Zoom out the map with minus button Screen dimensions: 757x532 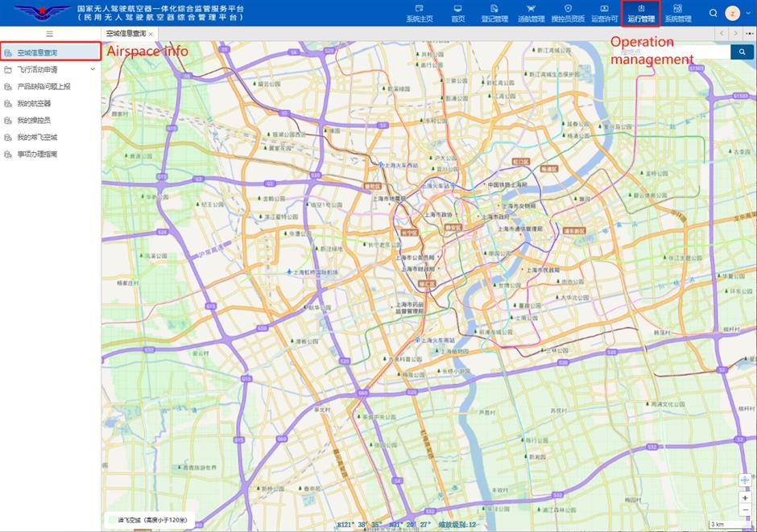[745, 510]
